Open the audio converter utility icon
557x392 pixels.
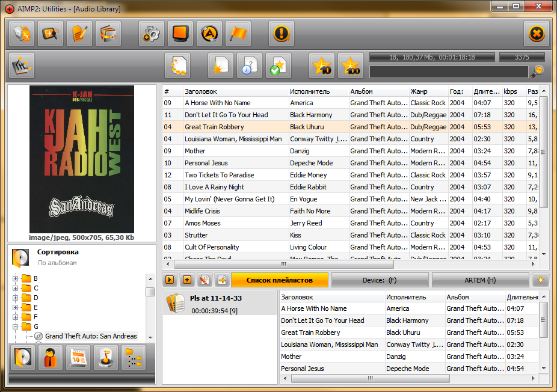(x=22, y=34)
